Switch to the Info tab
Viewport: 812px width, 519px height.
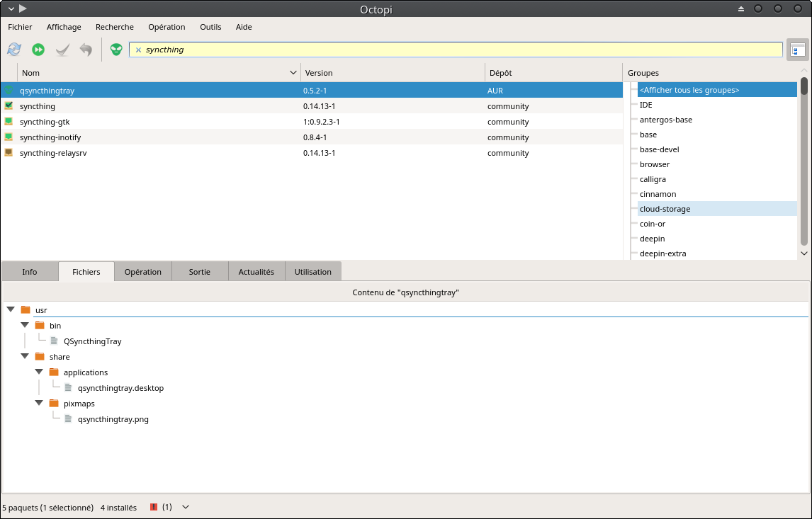[x=30, y=272]
